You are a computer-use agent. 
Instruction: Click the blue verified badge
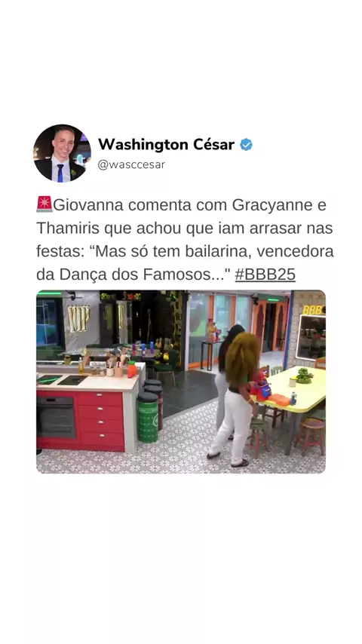click(x=246, y=145)
